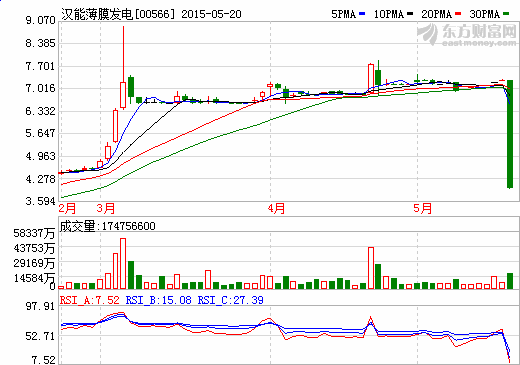Click the 7.52 RSI axis label
The image size is (520, 365).
[x=43, y=360]
